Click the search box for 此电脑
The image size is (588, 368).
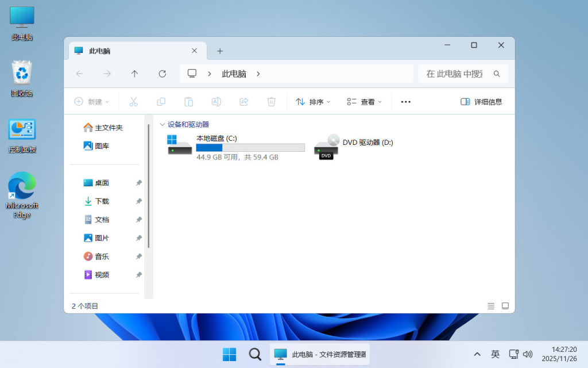coord(459,74)
